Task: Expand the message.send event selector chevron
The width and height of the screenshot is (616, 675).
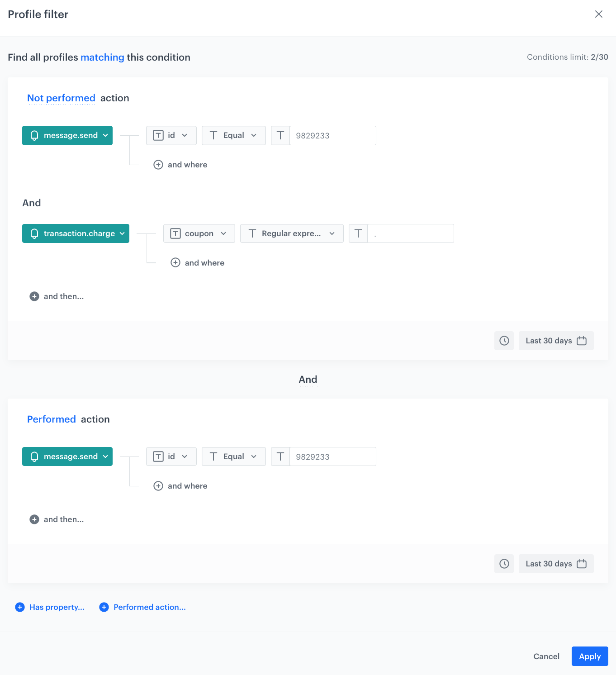Action: tap(105, 135)
